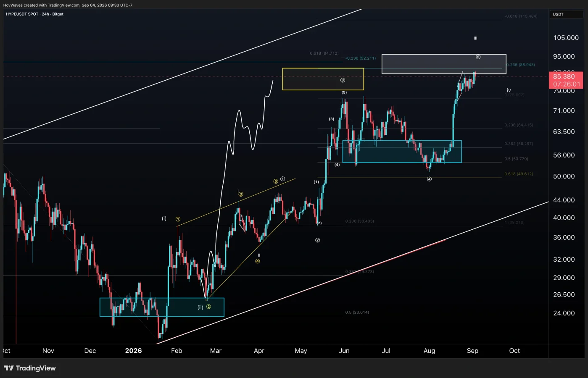Click the 71.000 price axis label

click(x=564, y=111)
